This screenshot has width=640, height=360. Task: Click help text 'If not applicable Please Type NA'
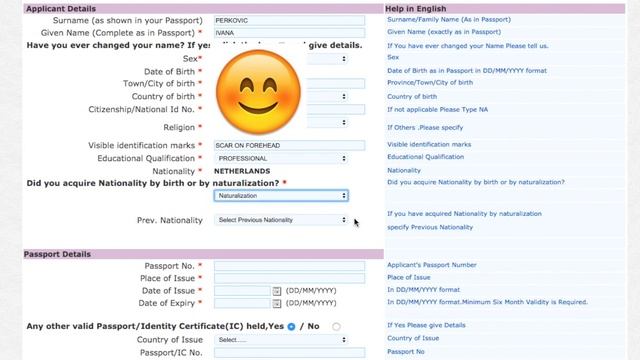pyautogui.click(x=438, y=109)
